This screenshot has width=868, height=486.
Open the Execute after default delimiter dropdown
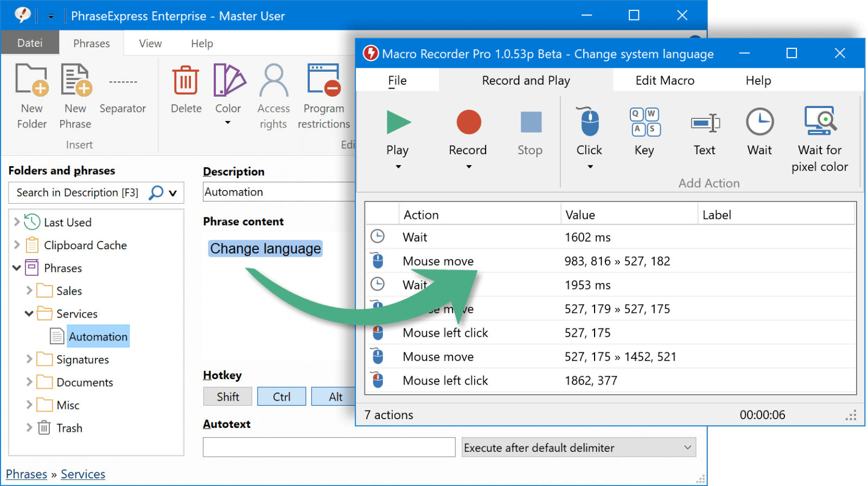(579, 447)
